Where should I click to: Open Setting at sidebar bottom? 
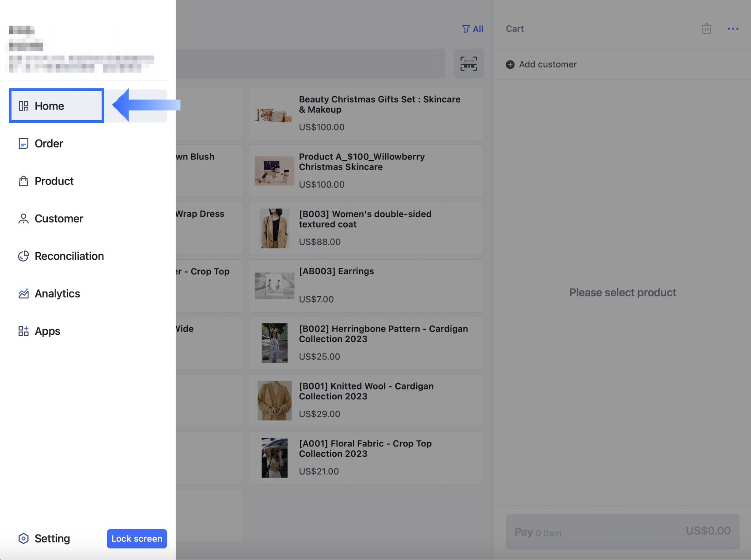point(44,538)
